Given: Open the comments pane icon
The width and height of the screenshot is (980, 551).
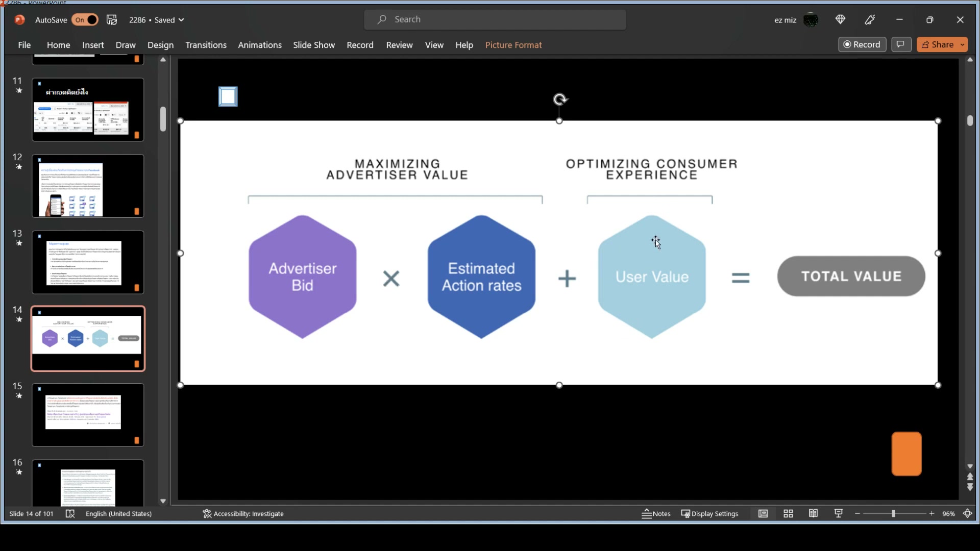Looking at the screenshot, I should click(x=901, y=45).
